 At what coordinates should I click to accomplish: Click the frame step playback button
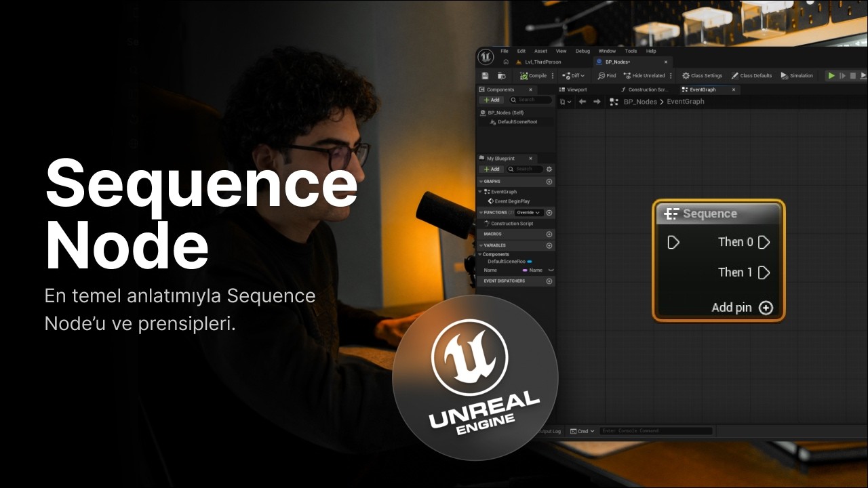tap(843, 76)
